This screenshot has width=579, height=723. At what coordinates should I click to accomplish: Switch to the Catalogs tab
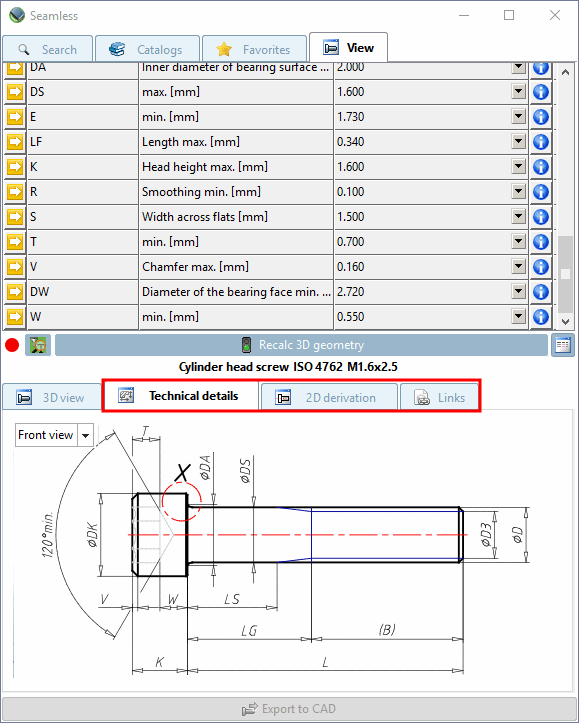tap(147, 49)
